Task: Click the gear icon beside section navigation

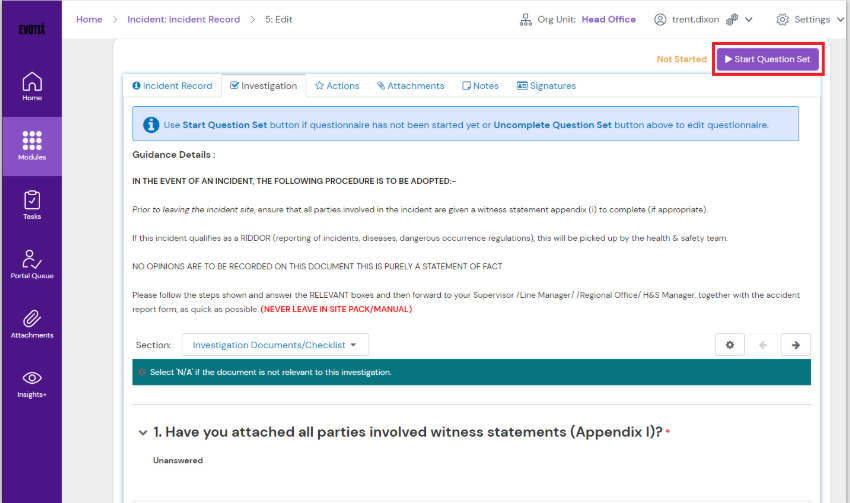Action: 729,345
